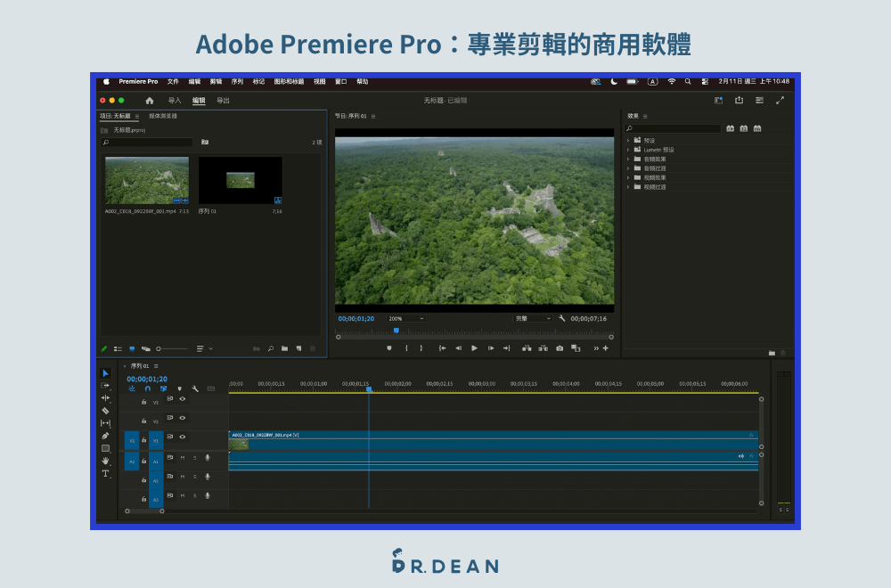Expand the Lumetri 预设 folder
The height and width of the screenshot is (588, 891).
coord(628,150)
